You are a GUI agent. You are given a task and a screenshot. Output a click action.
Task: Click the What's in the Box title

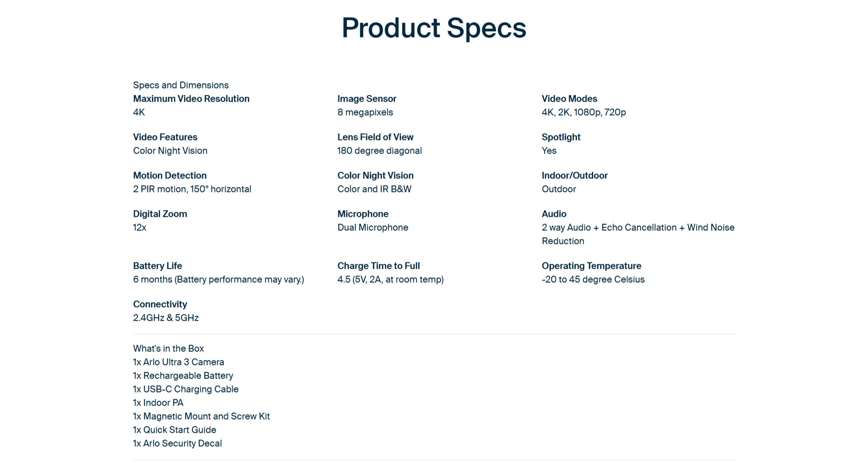coord(169,348)
